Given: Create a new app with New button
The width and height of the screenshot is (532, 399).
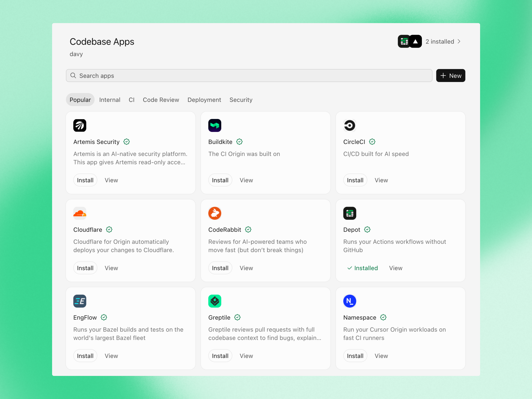Looking at the screenshot, I should [x=451, y=76].
